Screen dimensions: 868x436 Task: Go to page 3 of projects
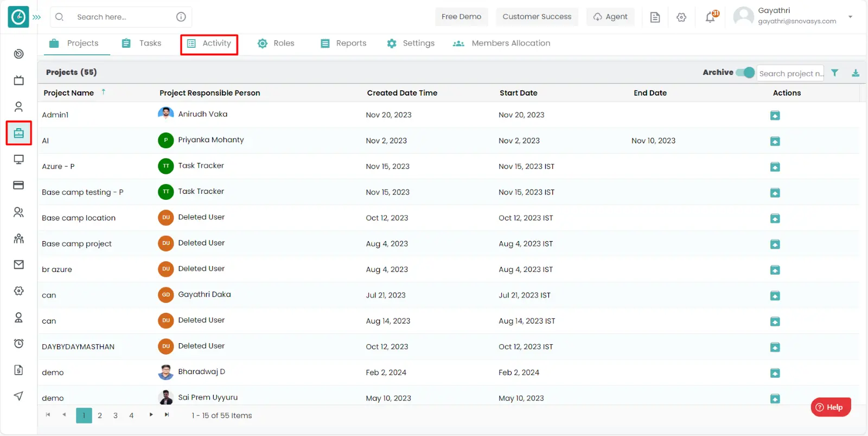[x=116, y=415]
